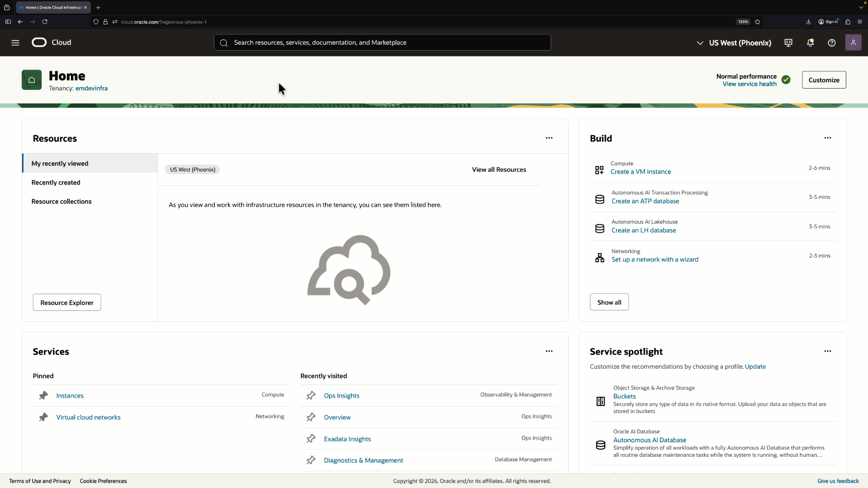Click the announcements monitor icon
The width and height of the screenshot is (868, 488).
[x=788, y=42]
